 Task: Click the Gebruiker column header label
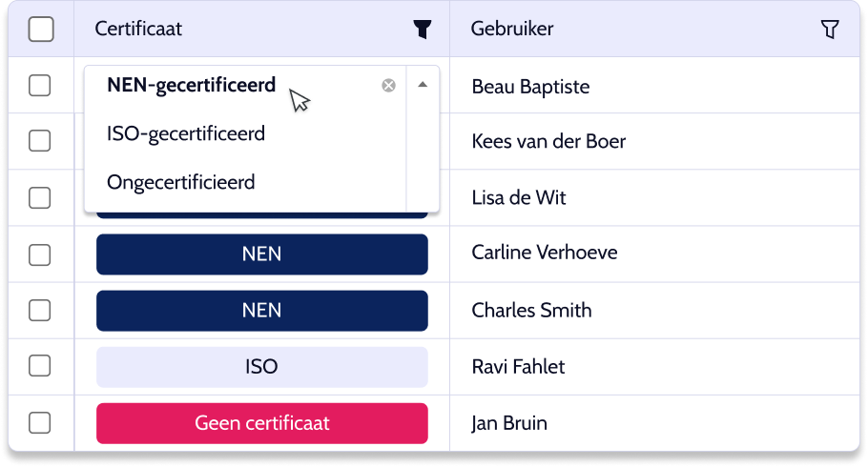click(x=512, y=30)
